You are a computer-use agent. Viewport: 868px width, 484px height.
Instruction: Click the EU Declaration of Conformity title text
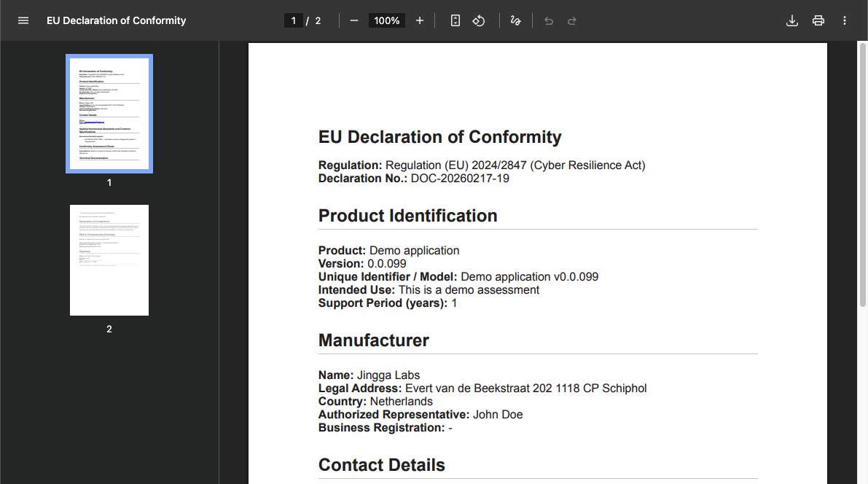click(x=439, y=137)
